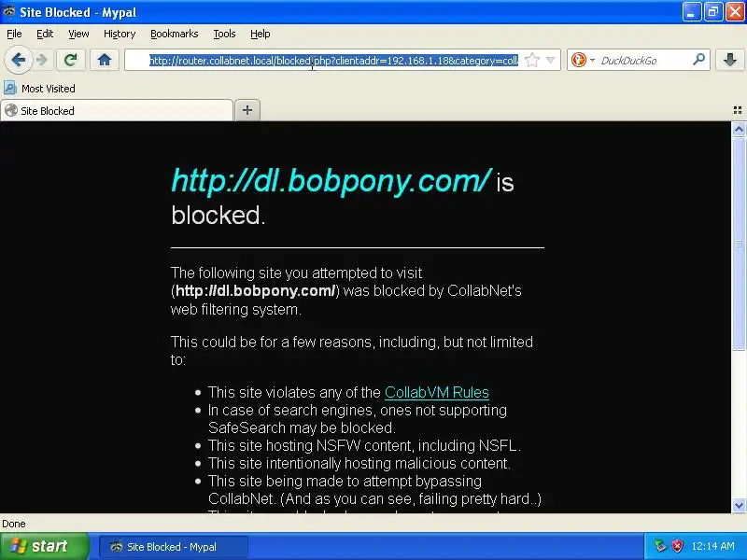Open the Downloads arrow button
747x560 pixels.
pyautogui.click(x=730, y=60)
